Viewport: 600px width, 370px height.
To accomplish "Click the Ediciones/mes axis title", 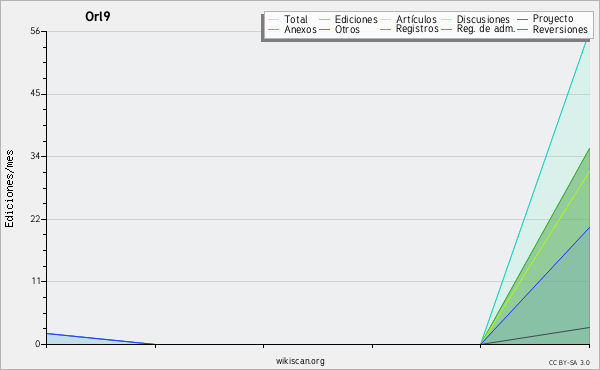I will pyautogui.click(x=9, y=188).
